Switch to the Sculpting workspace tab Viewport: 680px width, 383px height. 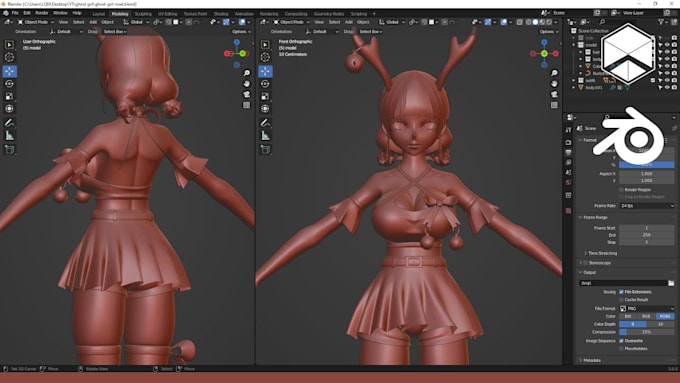pyautogui.click(x=143, y=14)
